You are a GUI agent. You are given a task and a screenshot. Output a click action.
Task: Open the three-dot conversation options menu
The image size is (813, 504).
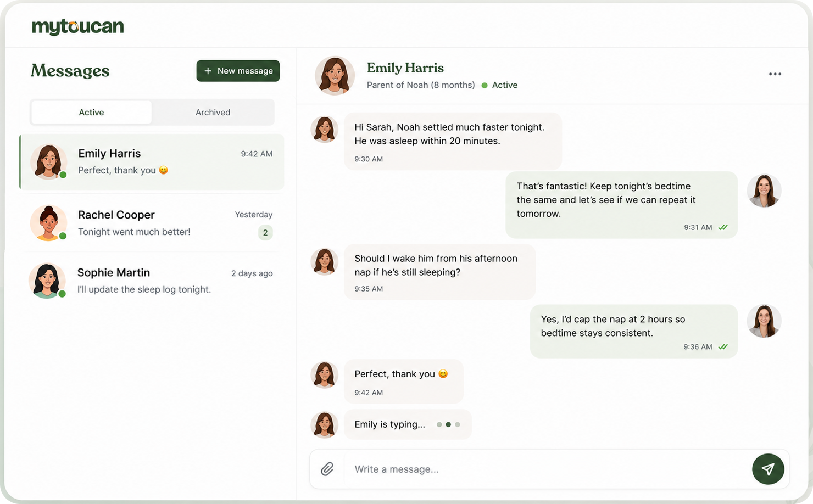[x=775, y=74]
